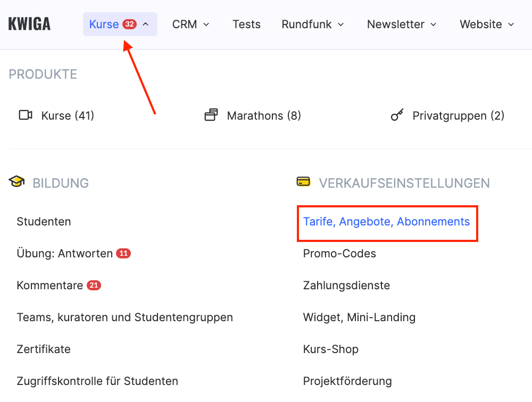This screenshot has width=532, height=402.
Task: Open Promo-Codes settings
Action: pos(339,254)
